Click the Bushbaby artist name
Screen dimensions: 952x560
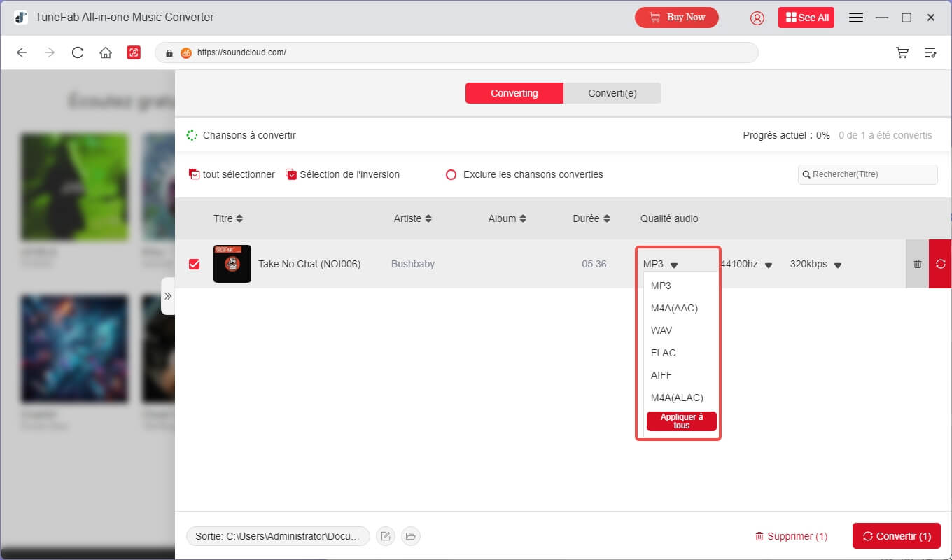413,264
